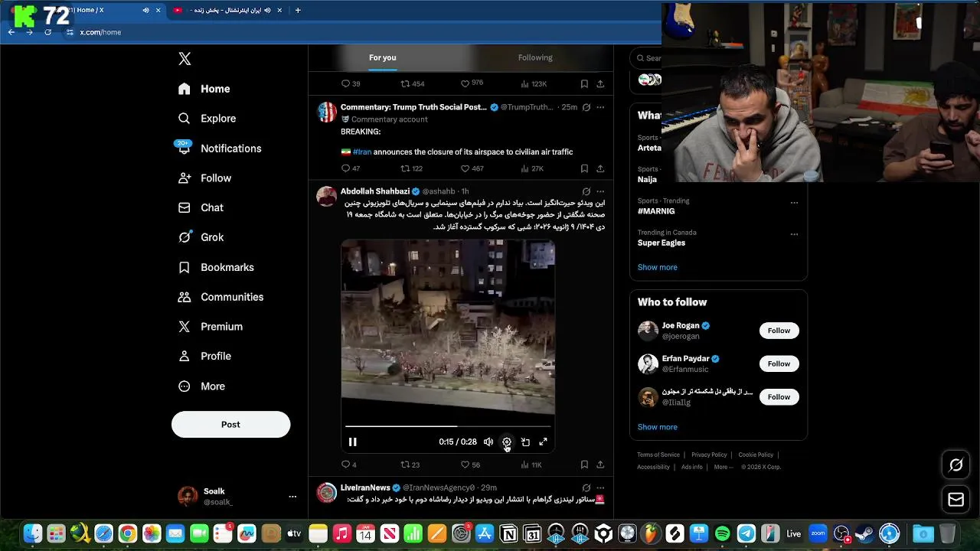
Task: Click the Grok icon on the Trump Truth post
Action: click(x=586, y=107)
